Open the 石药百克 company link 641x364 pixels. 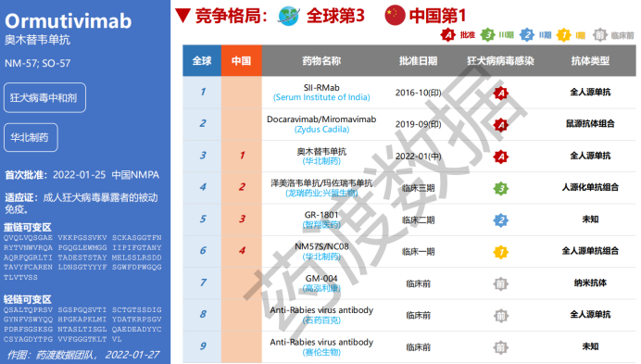click(x=321, y=320)
